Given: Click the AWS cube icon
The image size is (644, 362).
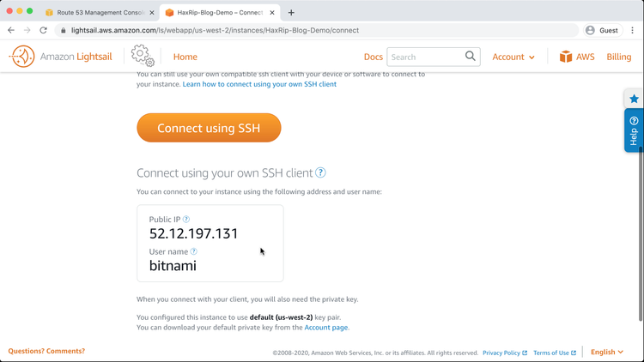Looking at the screenshot, I should coord(566,57).
